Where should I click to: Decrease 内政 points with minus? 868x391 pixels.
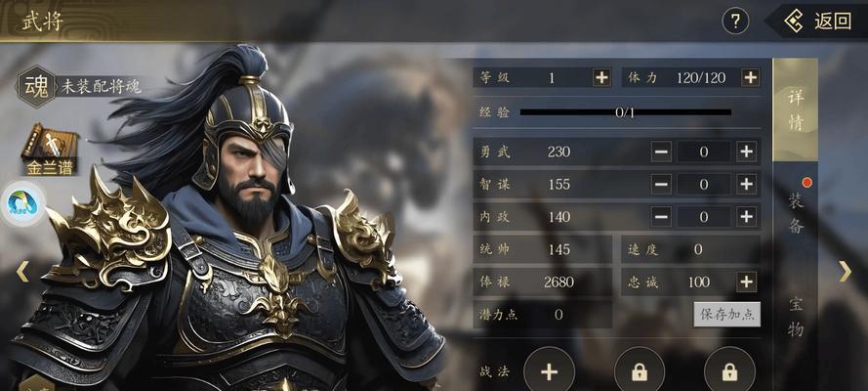point(661,217)
